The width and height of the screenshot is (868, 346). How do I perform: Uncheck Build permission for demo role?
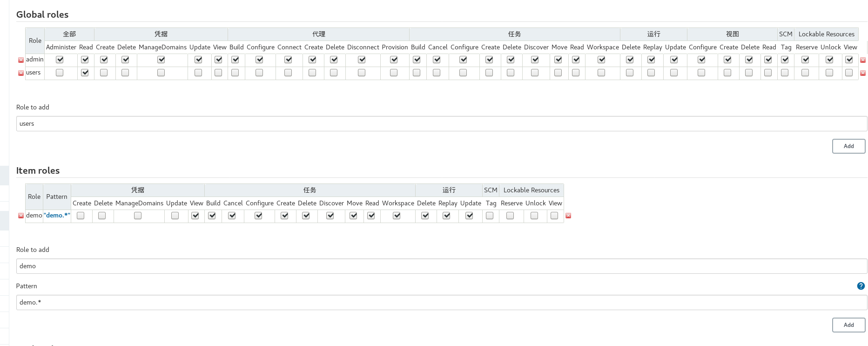212,216
